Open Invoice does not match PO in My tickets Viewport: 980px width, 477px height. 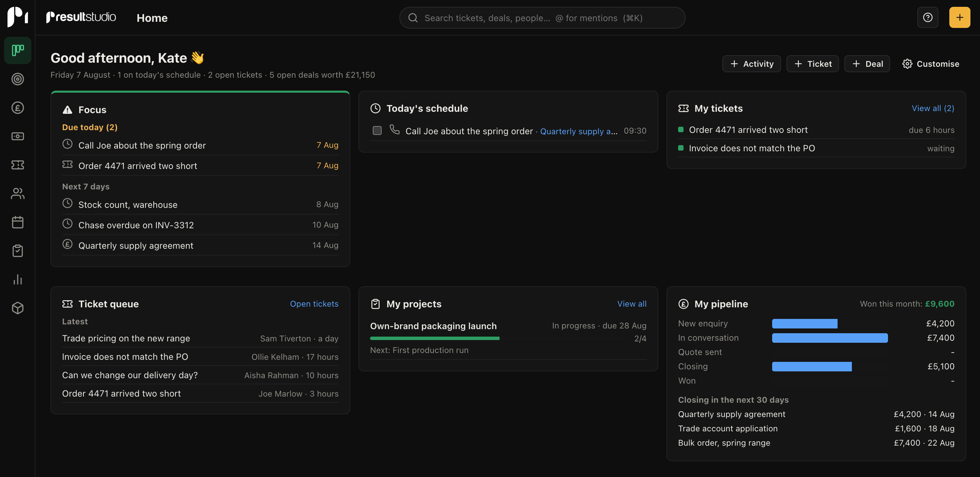816,148
